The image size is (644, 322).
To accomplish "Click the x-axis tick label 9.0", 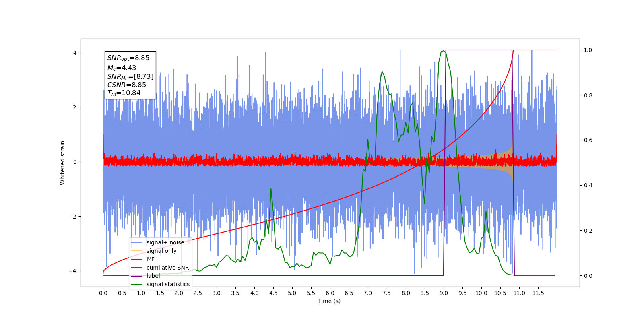I will tap(444, 293).
